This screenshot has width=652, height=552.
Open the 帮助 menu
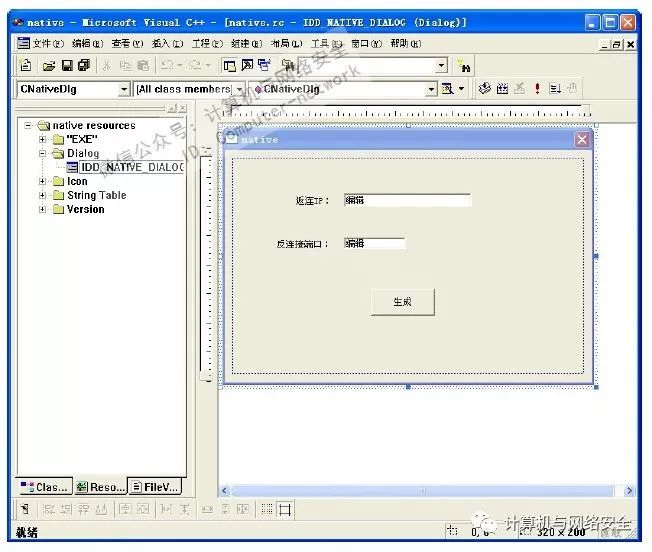tap(406, 43)
